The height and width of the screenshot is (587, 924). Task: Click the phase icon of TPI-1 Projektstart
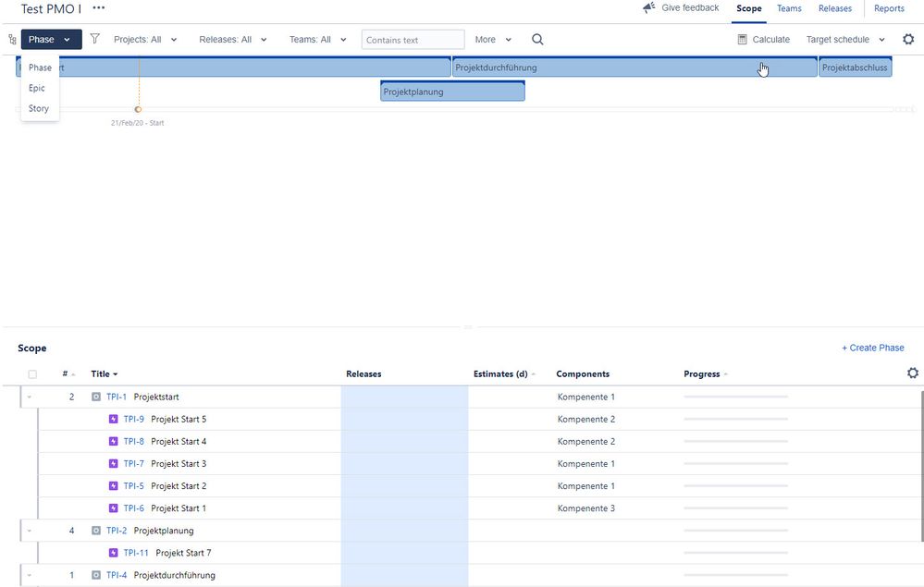pos(96,397)
